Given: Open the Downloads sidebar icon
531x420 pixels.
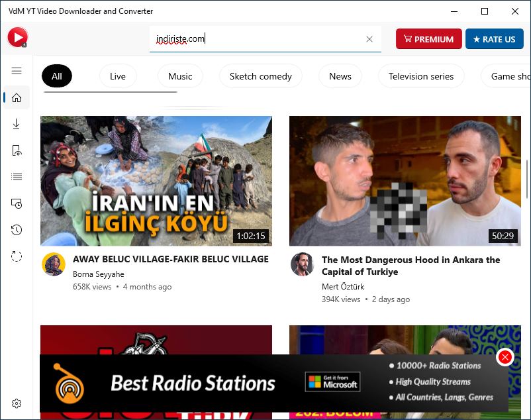Looking at the screenshot, I should click(17, 125).
